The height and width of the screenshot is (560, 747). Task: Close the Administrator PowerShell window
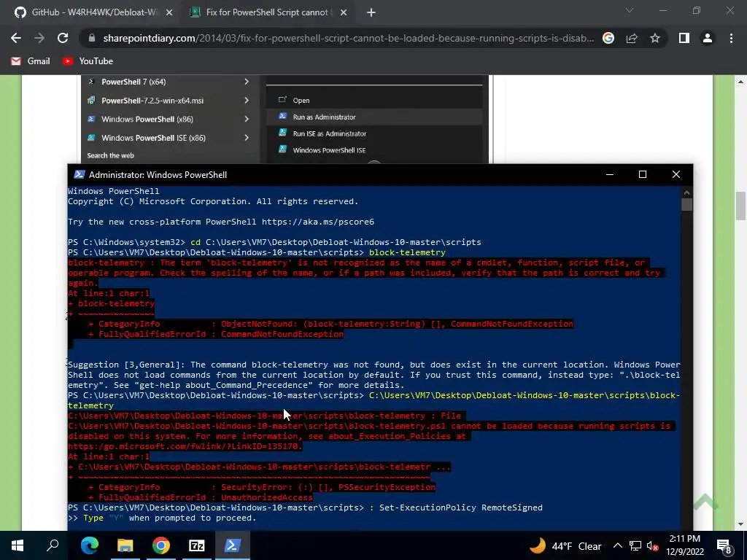(676, 174)
